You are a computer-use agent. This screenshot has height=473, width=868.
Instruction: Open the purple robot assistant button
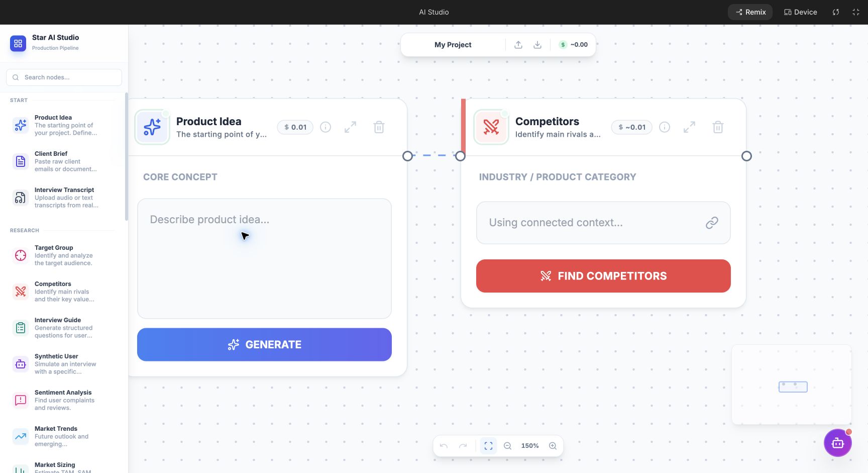point(837,443)
